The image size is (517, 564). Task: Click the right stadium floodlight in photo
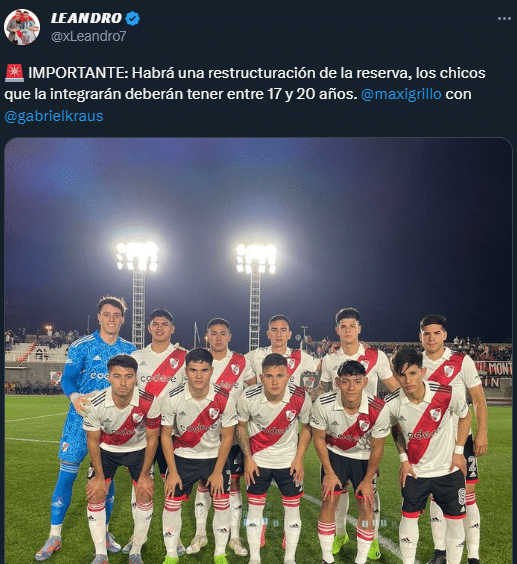click(x=256, y=259)
